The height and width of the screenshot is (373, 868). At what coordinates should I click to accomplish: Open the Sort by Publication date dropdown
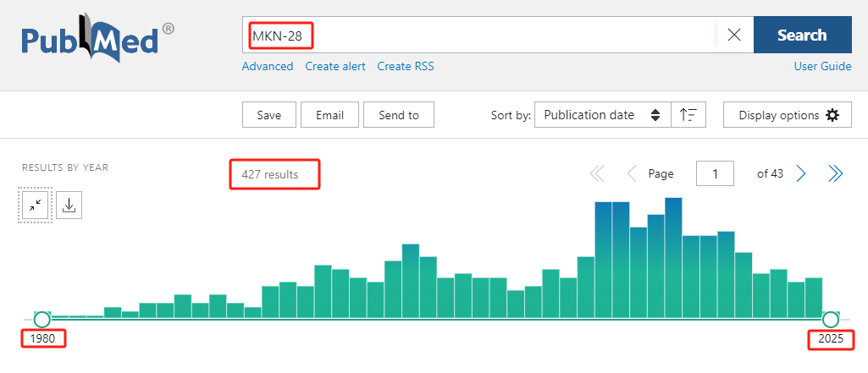603,115
